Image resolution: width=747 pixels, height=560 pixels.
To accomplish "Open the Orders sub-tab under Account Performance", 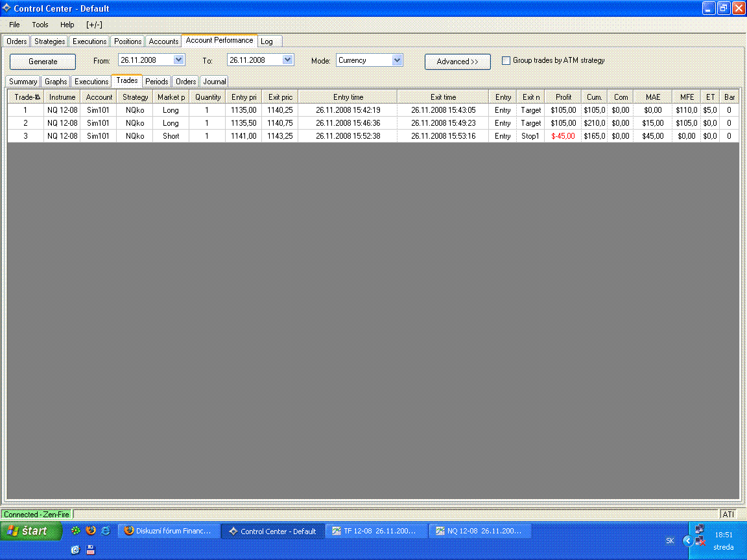I will pyautogui.click(x=186, y=82).
